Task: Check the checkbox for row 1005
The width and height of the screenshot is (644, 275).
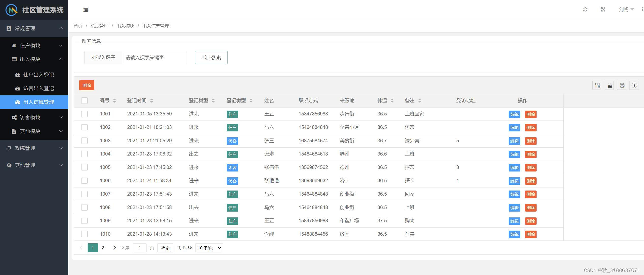Action: point(84,167)
